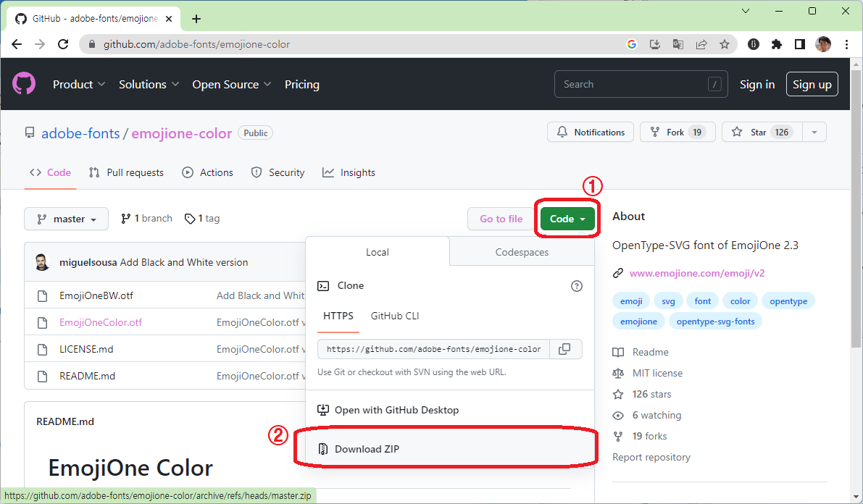Screen dimensions: 863x504
Task: Open a new browser tab with plus icon
Action: [x=196, y=19]
